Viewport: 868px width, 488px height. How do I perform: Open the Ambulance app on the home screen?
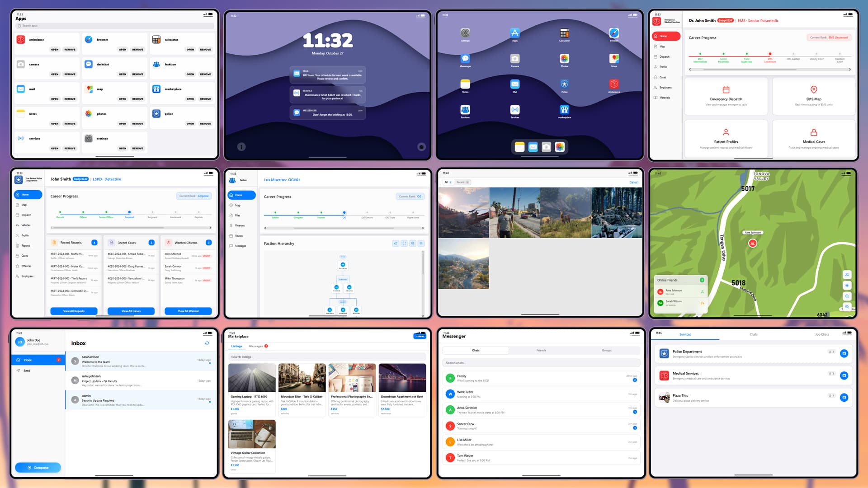[x=613, y=84]
